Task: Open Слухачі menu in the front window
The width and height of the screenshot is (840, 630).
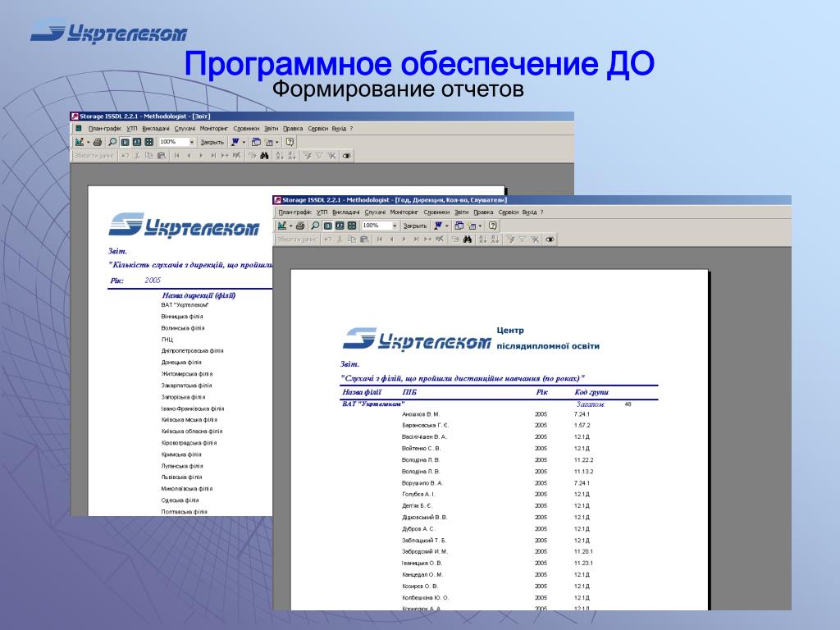Action: [375, 212]
